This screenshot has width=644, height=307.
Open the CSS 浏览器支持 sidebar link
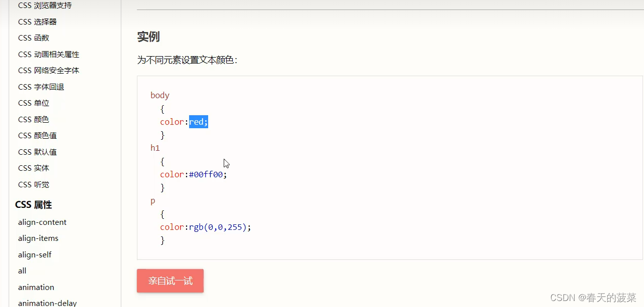coord(44,5)
